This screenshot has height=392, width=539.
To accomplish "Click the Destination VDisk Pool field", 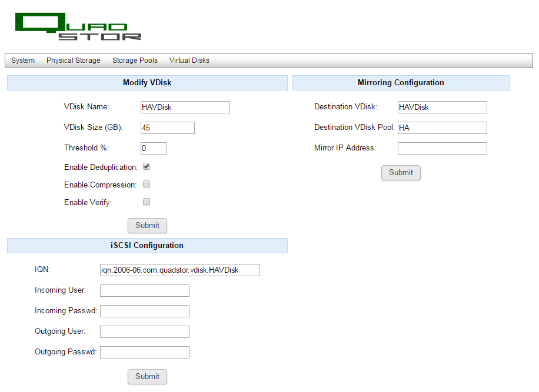I will click(442, 128).
